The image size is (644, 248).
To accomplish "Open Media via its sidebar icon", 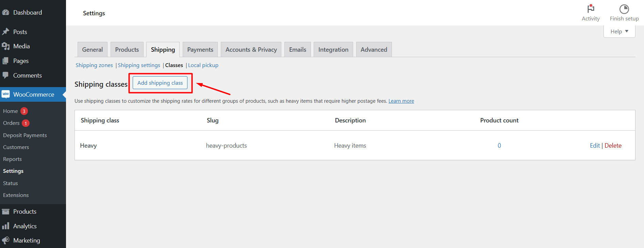I will [5, 46].
